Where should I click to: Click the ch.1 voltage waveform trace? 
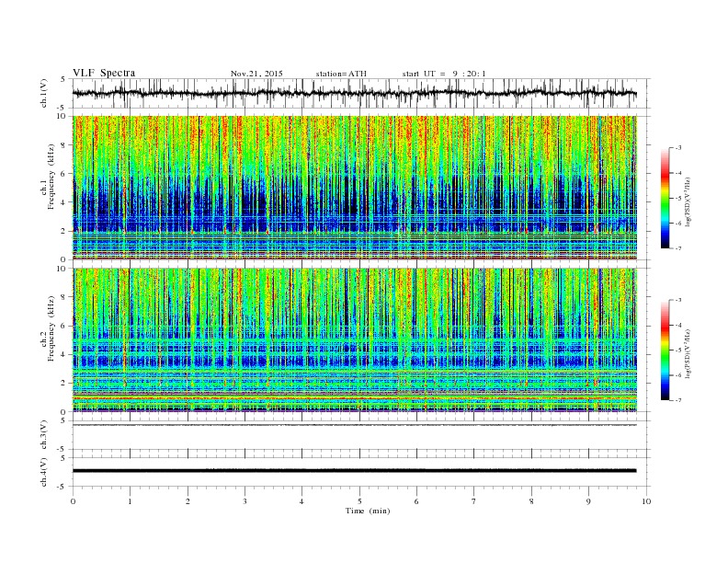click(354, 93)
